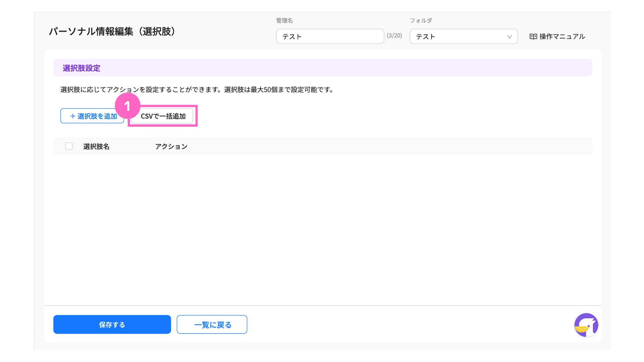Click the アクション column header
The image size is (644, 362).
point(171,146)
